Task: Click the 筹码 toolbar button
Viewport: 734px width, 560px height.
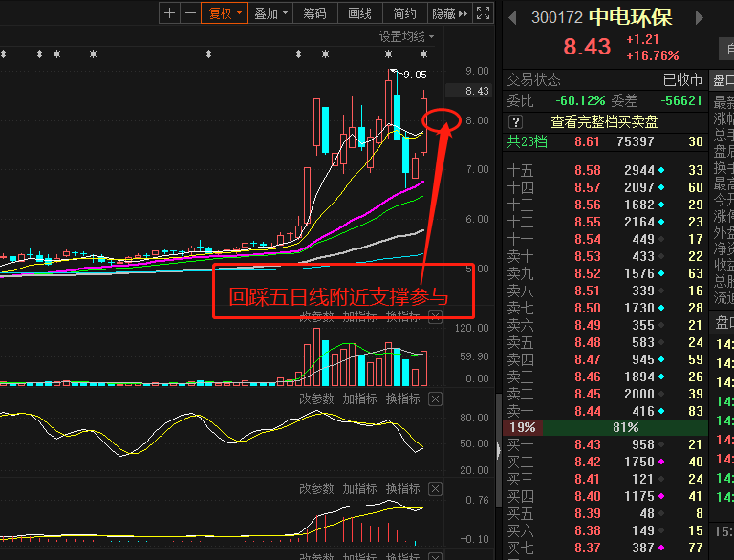Action: (315, 13)
